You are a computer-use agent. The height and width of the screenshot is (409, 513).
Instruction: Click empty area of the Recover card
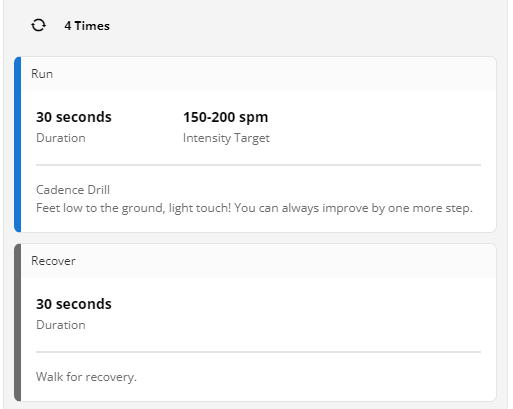(x=333, y=315)
